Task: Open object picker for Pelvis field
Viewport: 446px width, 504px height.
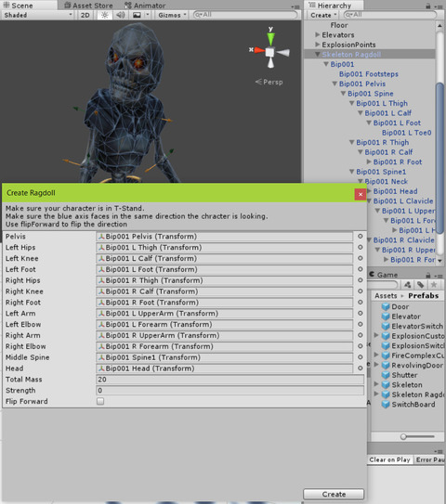Action: tap(361, 237)
